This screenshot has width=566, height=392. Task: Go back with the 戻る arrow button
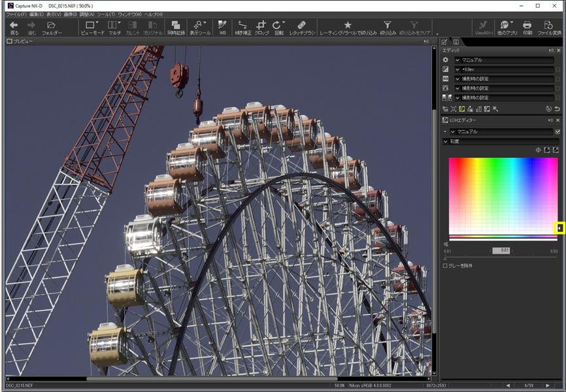(14, 27)
